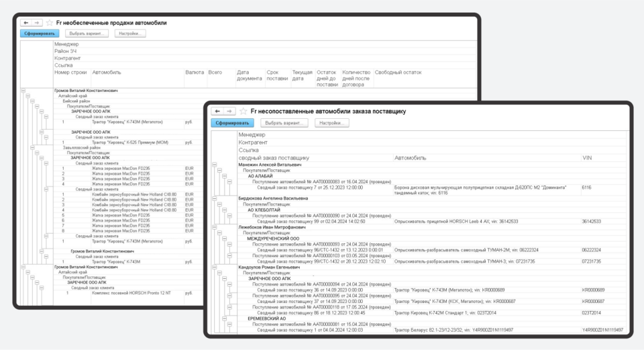Collapse the Алтайский край group under first Громов
This screenshot has width=644, height=350.
click(x=28, y=96)
